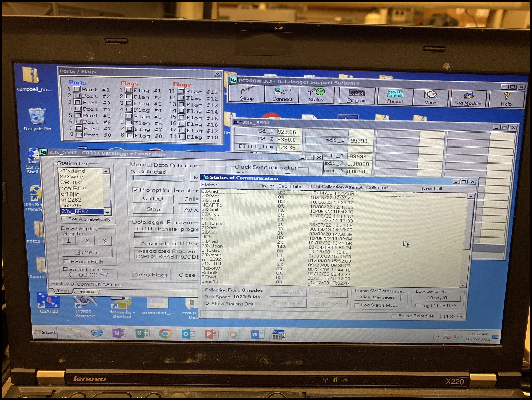Click Ports / Flags button
The width and height of the screenshot is (532, 400).
tap(150, 275)
